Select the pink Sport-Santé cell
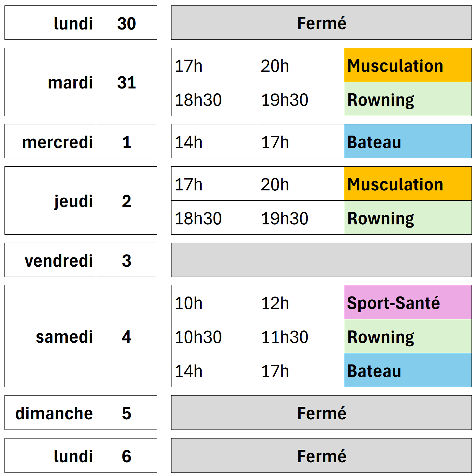The image size is (476, 476). [x=407, y=302]
